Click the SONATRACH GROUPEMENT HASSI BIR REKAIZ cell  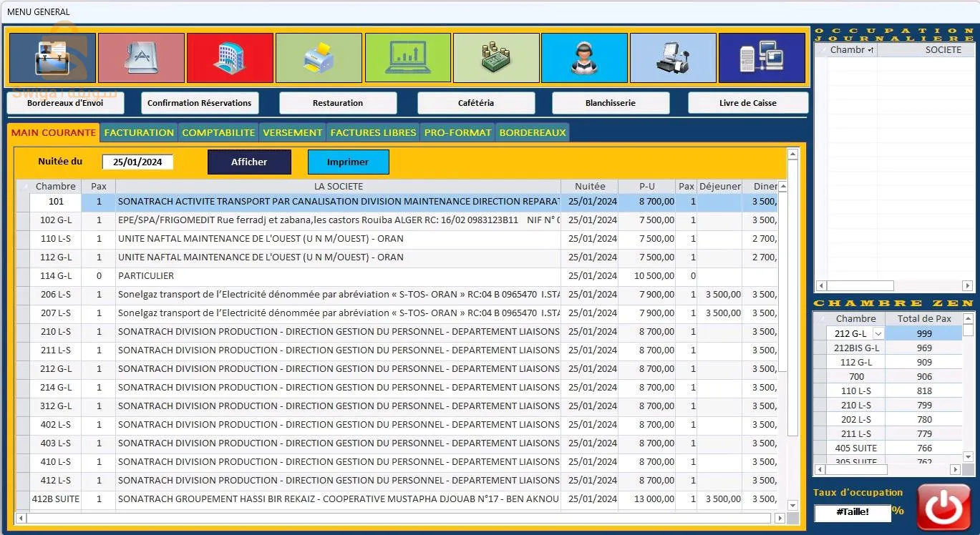coord(338,499)
